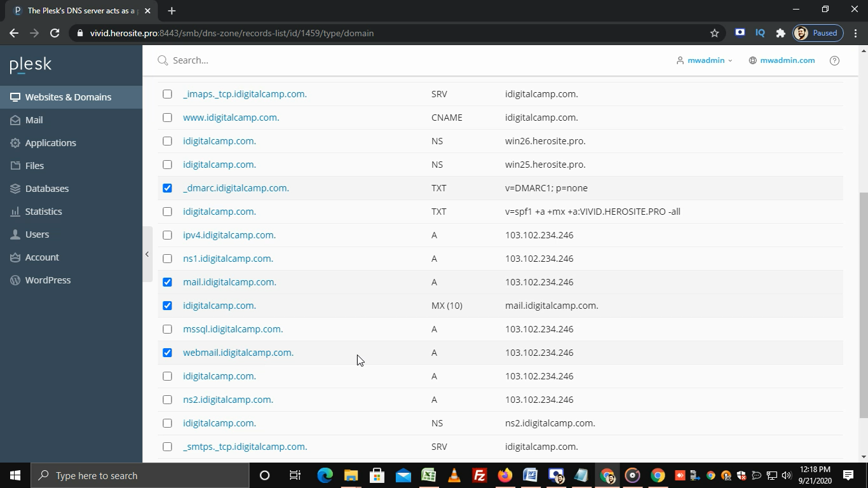Image resolution: width=868 pixels, height=488 pixels.
Task: Open mwadmin.com subscription link
Action: pos(782,60)
